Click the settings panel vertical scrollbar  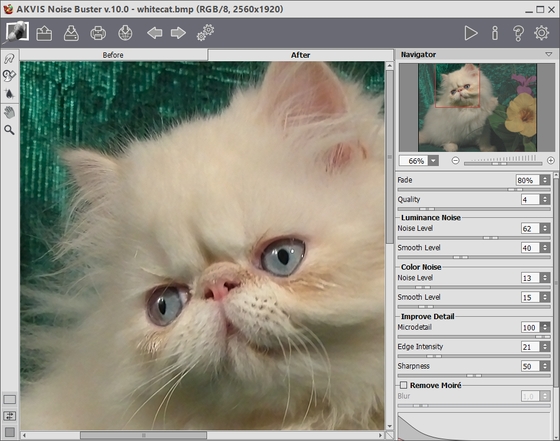[556, 282]
